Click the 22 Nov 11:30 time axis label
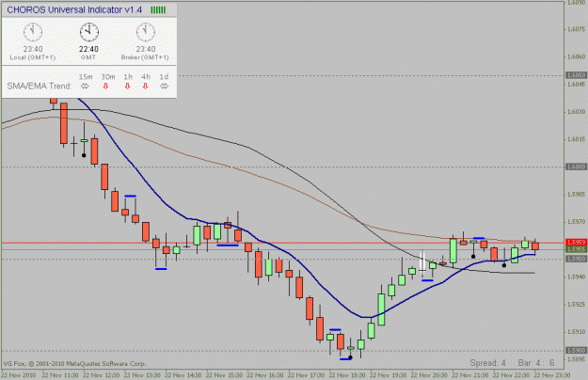 point(60,375)
